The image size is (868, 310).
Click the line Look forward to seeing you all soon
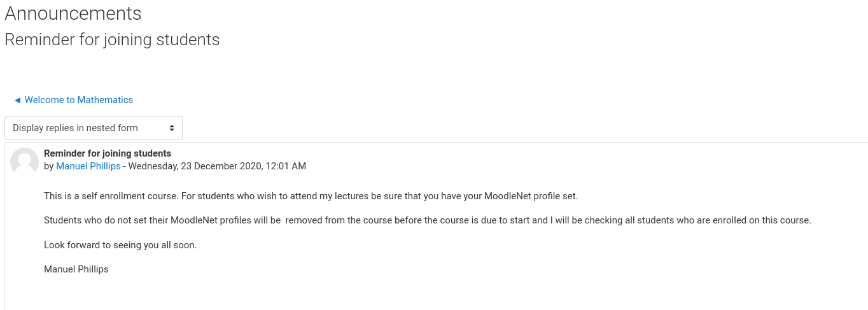click(x=120, y=245)
